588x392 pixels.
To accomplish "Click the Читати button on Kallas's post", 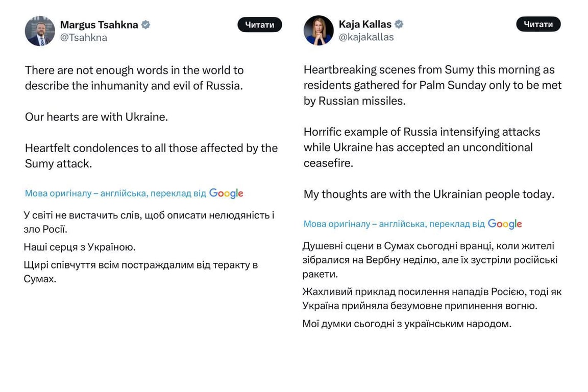I will pos(538,23).
